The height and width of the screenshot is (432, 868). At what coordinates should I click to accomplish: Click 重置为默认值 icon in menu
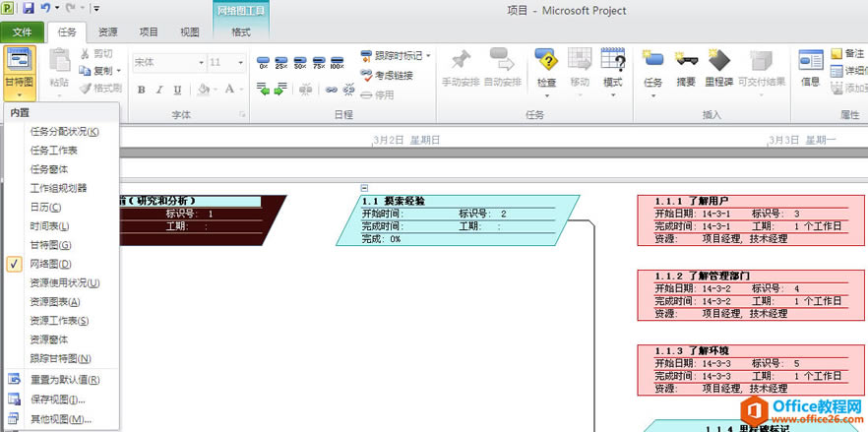pos(14,380)
